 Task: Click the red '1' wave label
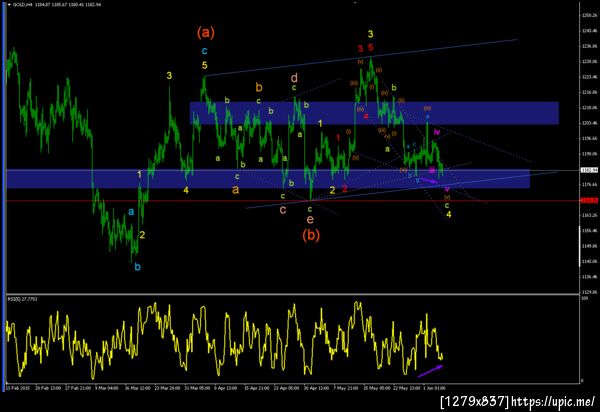(338, 138)
